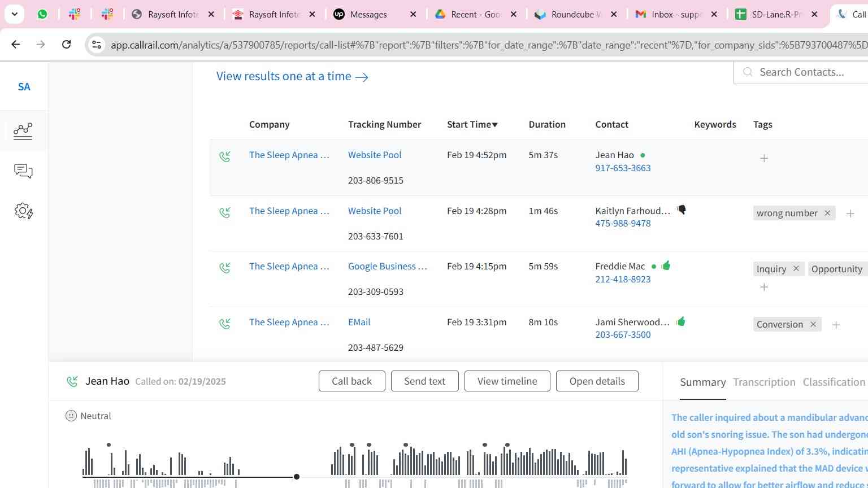868x488 pixels.
Task: Sort by the Start Time column header
Action: (x=472, y=124)
